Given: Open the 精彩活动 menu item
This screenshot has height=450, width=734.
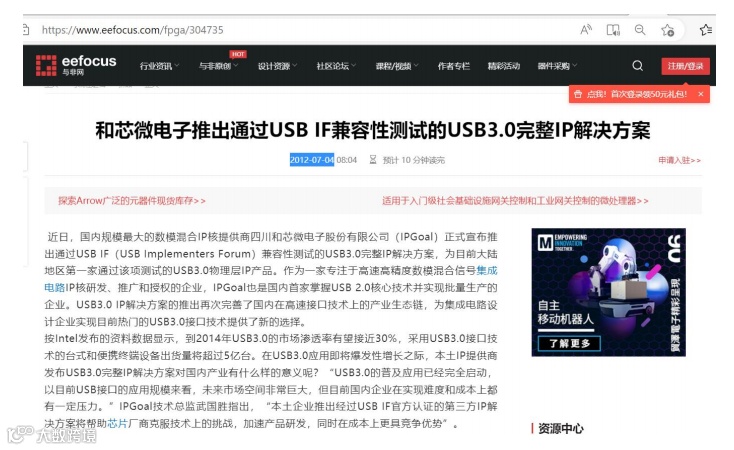Looking at the screenshot, I should pyautogui.click(x=503, y=66).
